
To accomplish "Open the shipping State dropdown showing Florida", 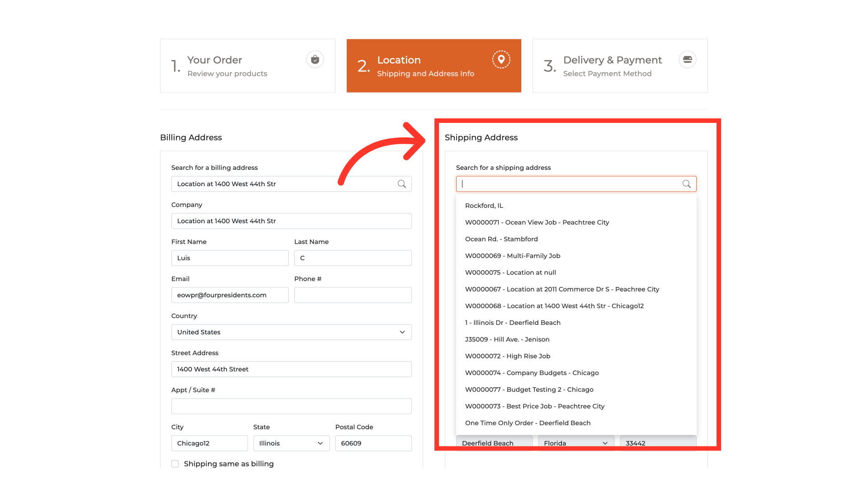I will click(576, 443).
